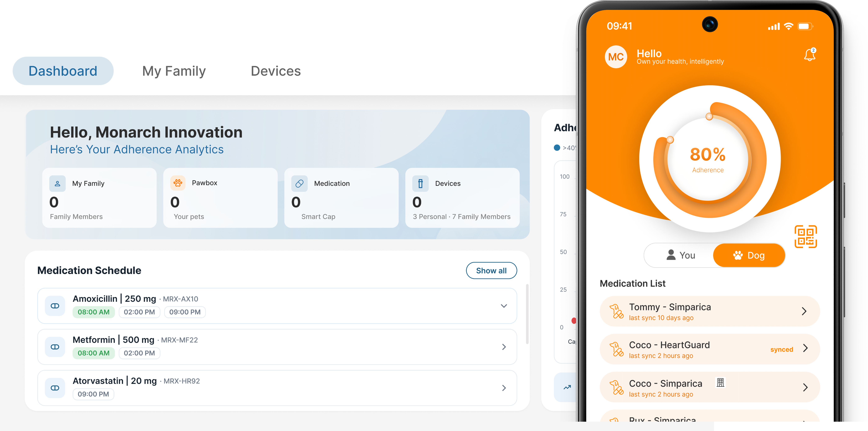Open the Pawbox summary card

coord(220,198)
